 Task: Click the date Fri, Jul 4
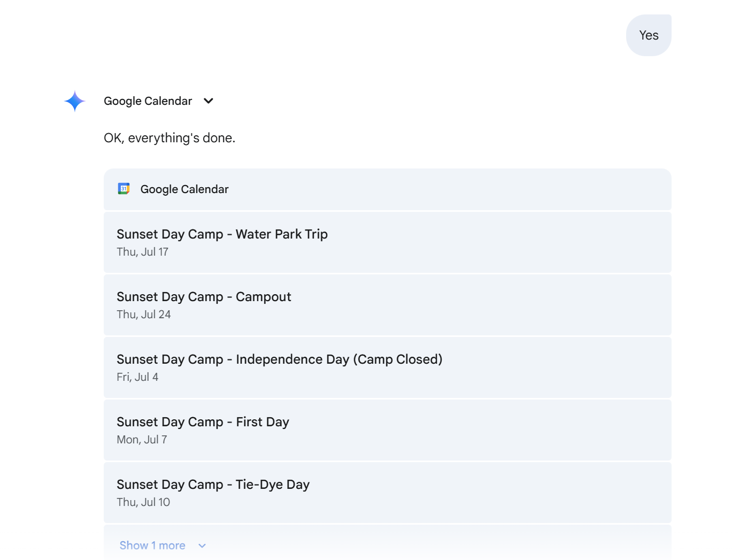pyautogui.click(x=137, y=377)
